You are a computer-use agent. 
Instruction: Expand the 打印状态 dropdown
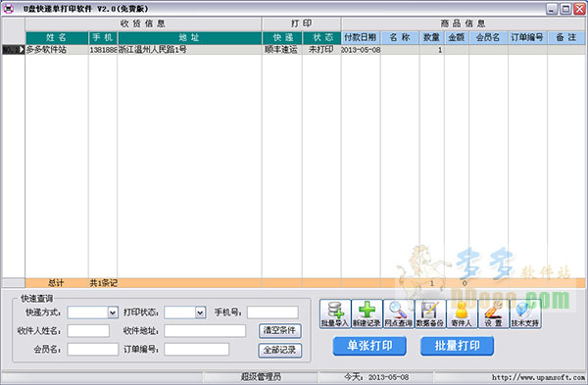200,313
